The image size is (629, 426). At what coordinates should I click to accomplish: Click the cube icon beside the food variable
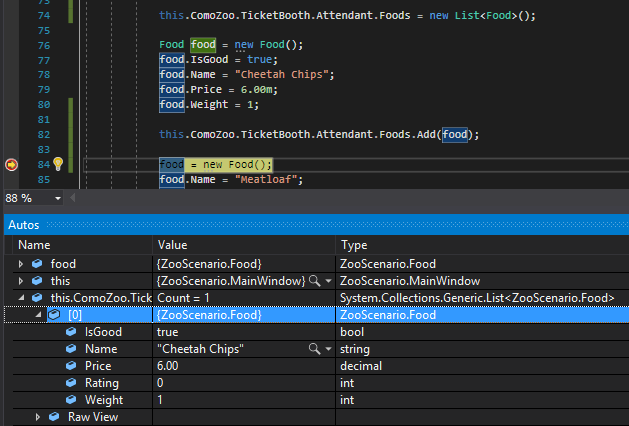[38, 264]
